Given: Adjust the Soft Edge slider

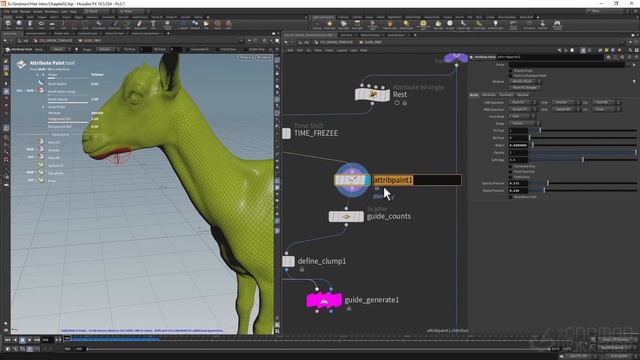Looking at the screenshot, I should tap(583, 160).
